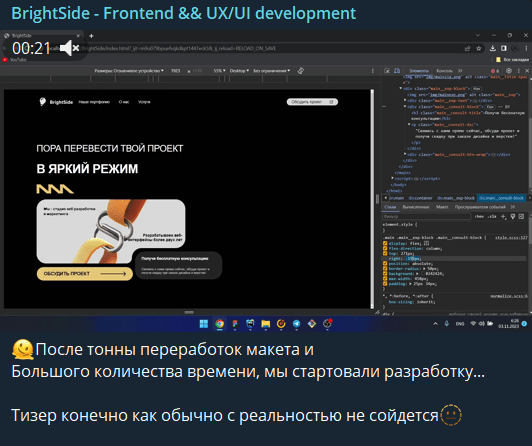Toggle the device toolbar icon
This screenshot has width=532, height=446.
pyautogui.click(x=397, y=71)
